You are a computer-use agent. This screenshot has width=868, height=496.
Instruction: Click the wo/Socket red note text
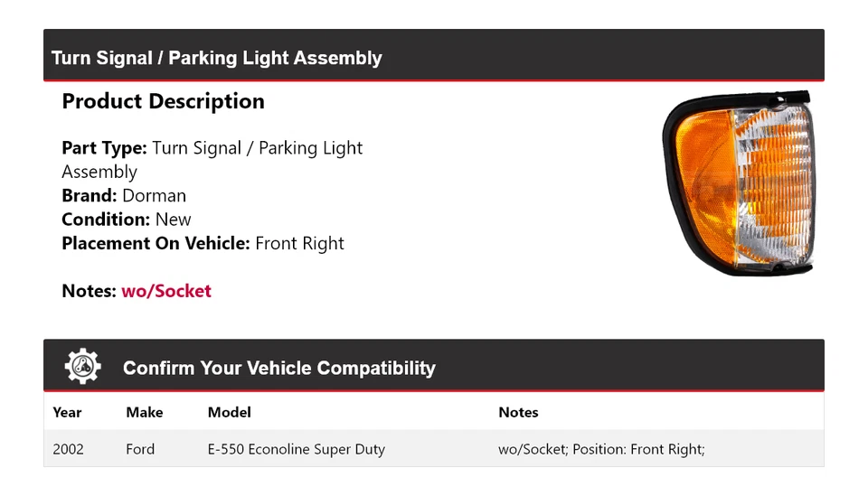click(166, 291)
